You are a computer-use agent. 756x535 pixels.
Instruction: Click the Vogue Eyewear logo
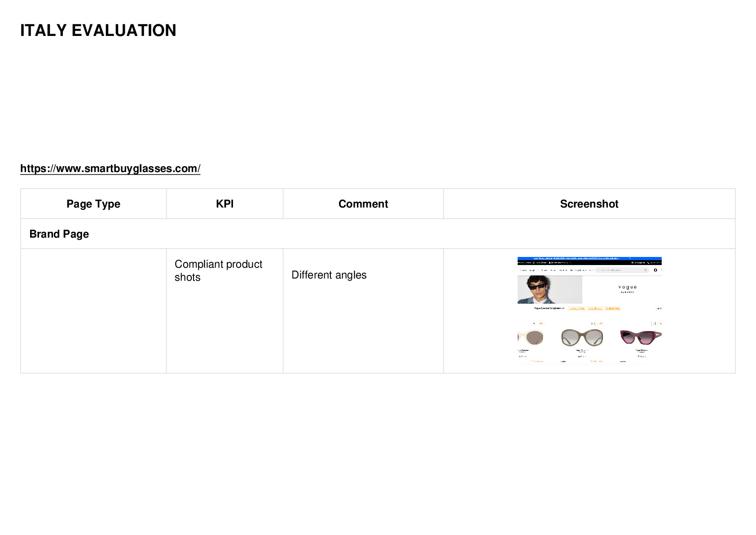click(628, 289)
